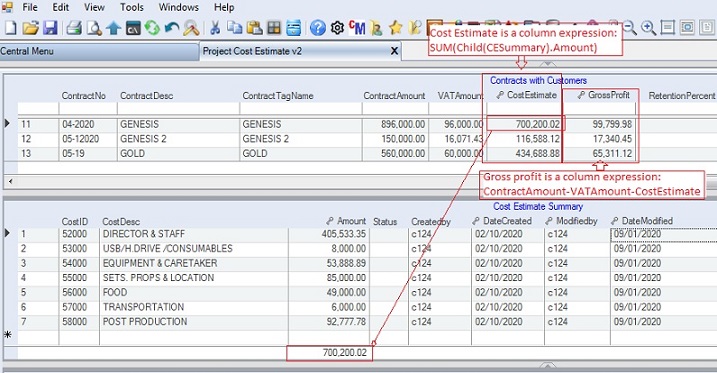The image size is (717, 373).
Task: Cut with the scissors icon
Action: tap(215, 28)
